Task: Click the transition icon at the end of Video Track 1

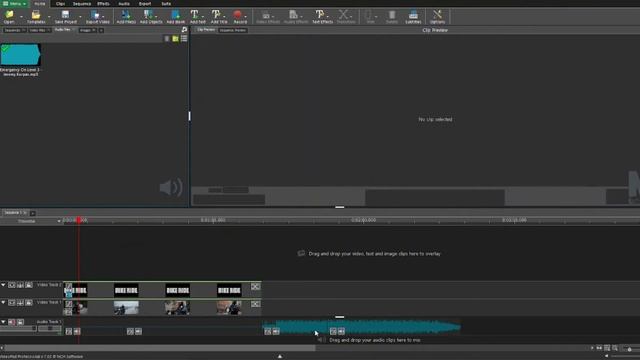Action: click(x=256, y=304)
